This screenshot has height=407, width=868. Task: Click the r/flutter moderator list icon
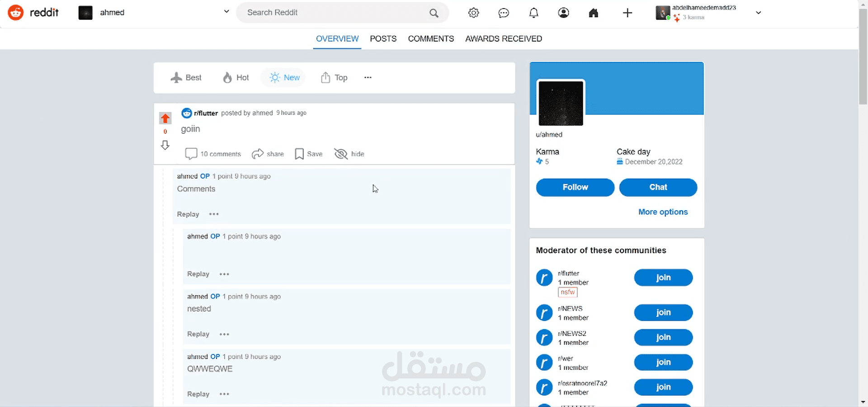[x=544, y=278]
